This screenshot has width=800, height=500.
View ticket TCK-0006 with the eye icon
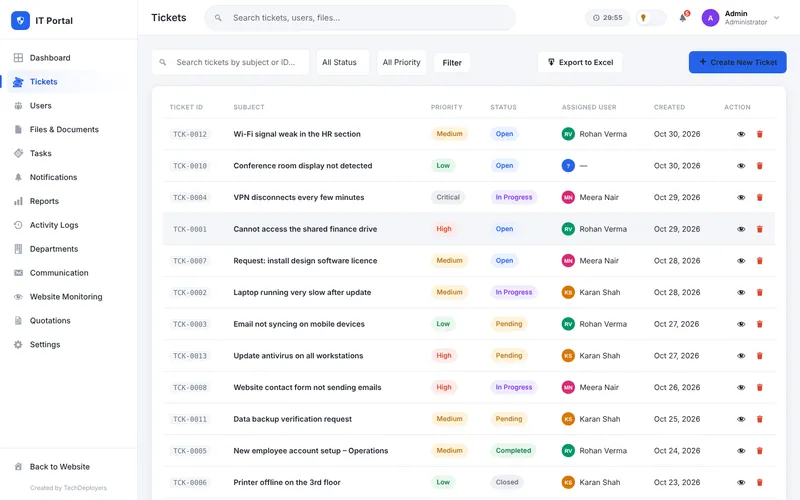point(741,482)
